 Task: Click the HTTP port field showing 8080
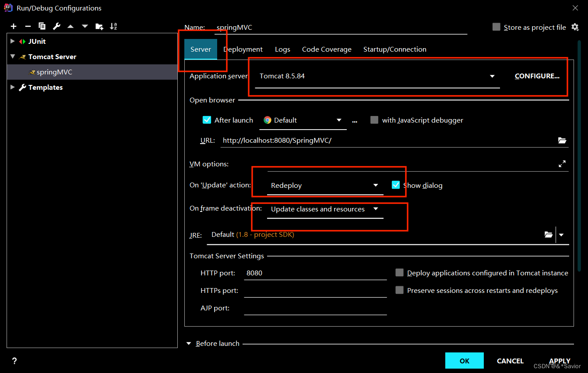click(315, 273)
